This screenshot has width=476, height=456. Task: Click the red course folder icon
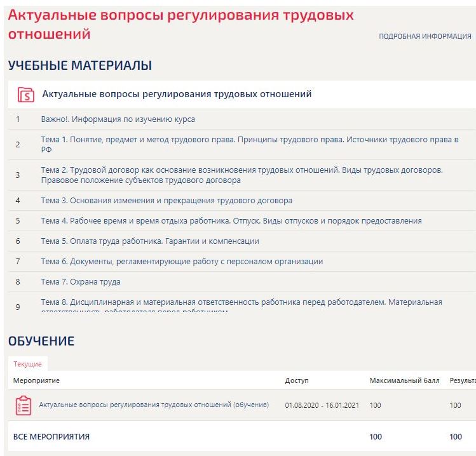pos(26,95)
